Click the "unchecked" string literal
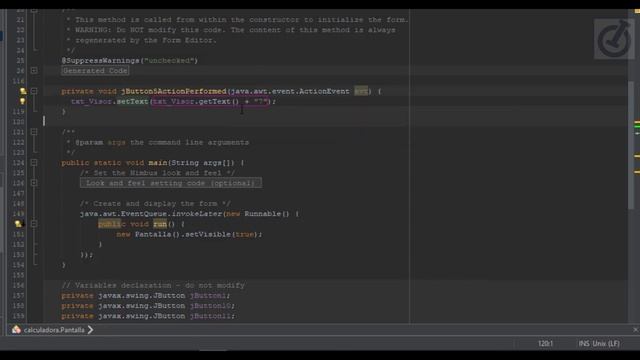 click(x=169, y=60)
